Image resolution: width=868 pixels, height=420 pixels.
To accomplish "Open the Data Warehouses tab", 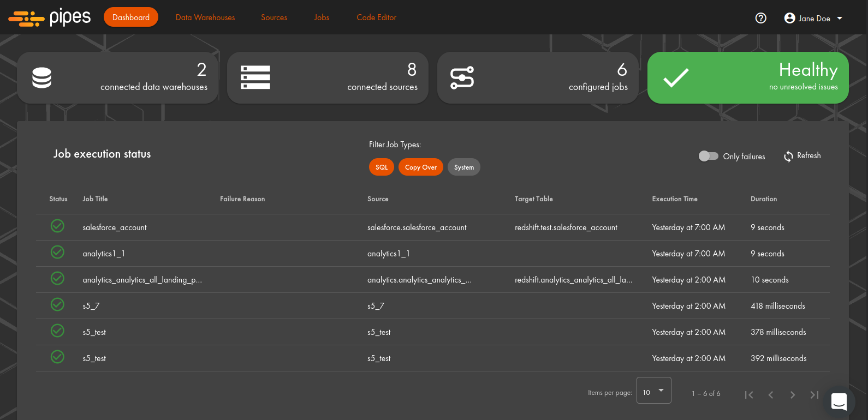I will [205, 17].
